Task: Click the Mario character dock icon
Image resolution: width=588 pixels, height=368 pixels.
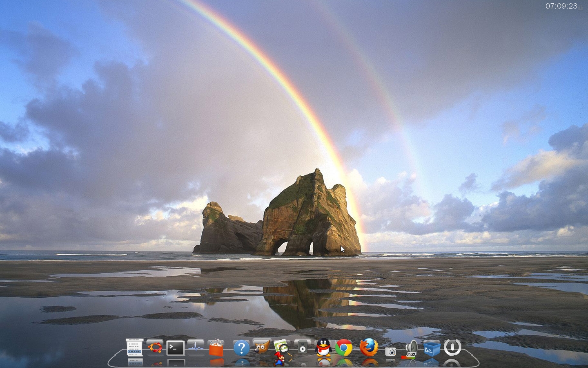Action: (x=279, y=359)
